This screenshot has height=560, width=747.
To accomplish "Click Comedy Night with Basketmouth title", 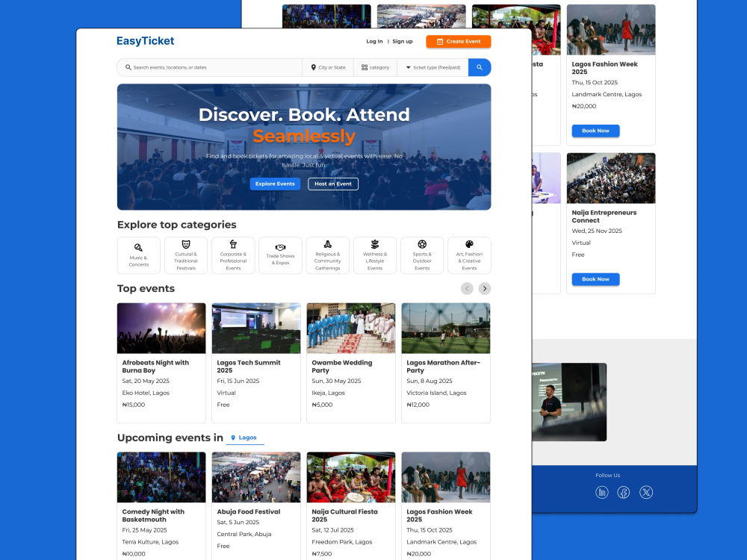I will [x=153, y=515].
